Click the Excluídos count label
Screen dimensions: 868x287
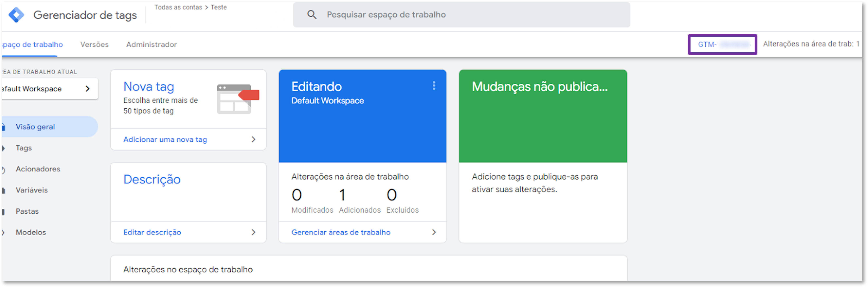(402, 210)
